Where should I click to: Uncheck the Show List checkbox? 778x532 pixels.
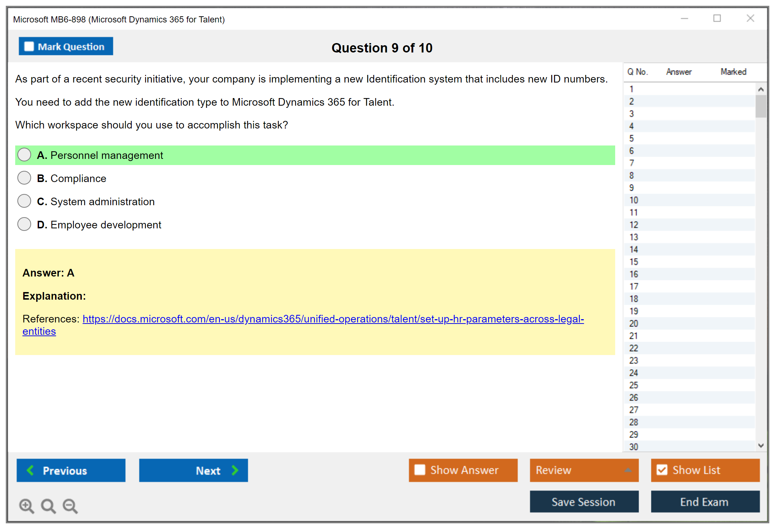click(x=662, y=470)
